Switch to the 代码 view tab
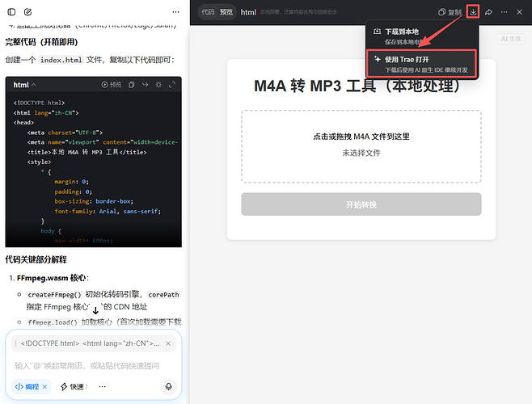 (x=208, y=12)
